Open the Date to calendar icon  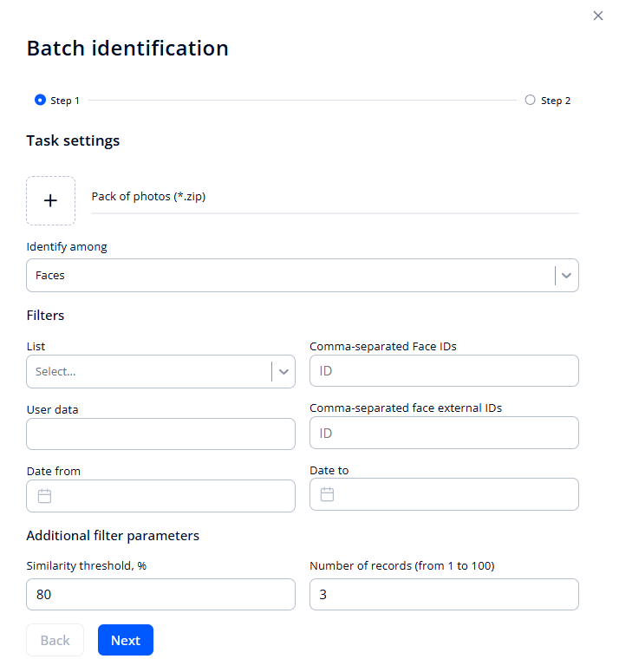327,494
